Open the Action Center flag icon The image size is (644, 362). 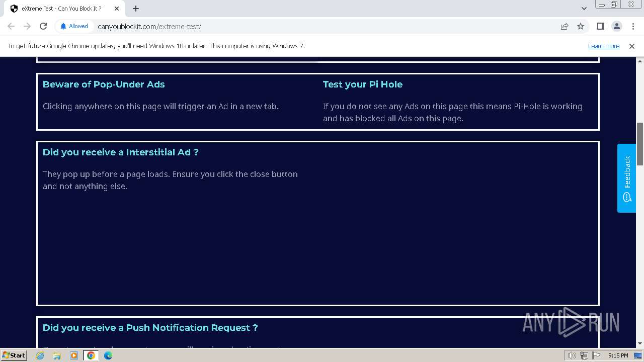coord(596,355)
